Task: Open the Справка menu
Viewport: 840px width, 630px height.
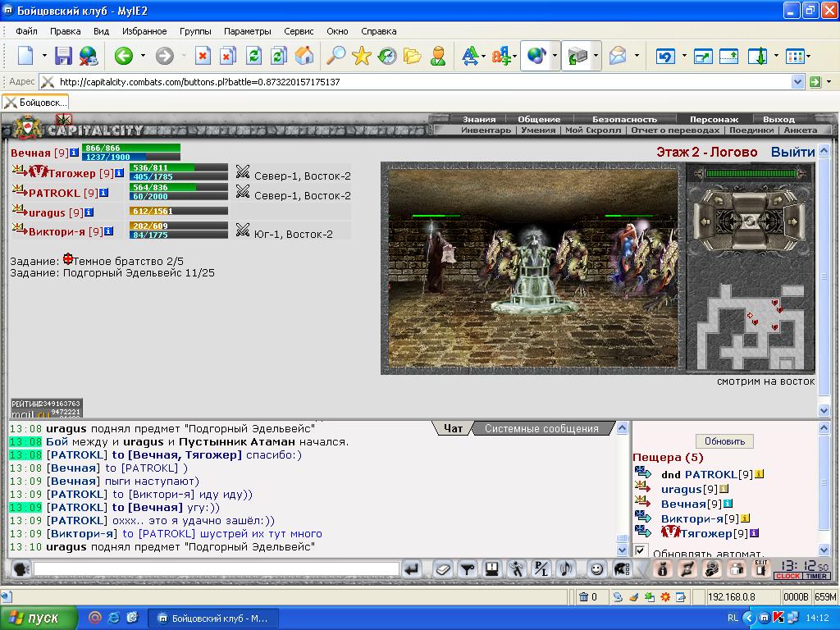Action: pos(379,31)
